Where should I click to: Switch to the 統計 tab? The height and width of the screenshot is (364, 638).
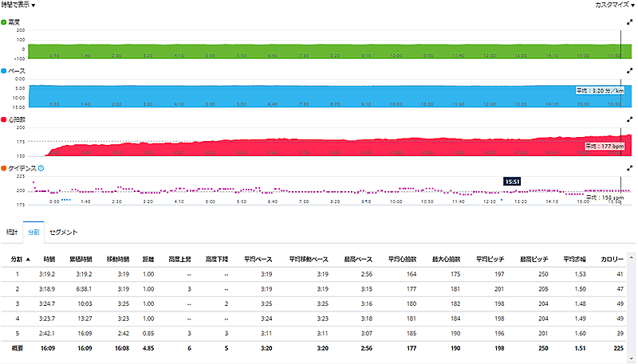pyautogui.click(x=10, y=231)
